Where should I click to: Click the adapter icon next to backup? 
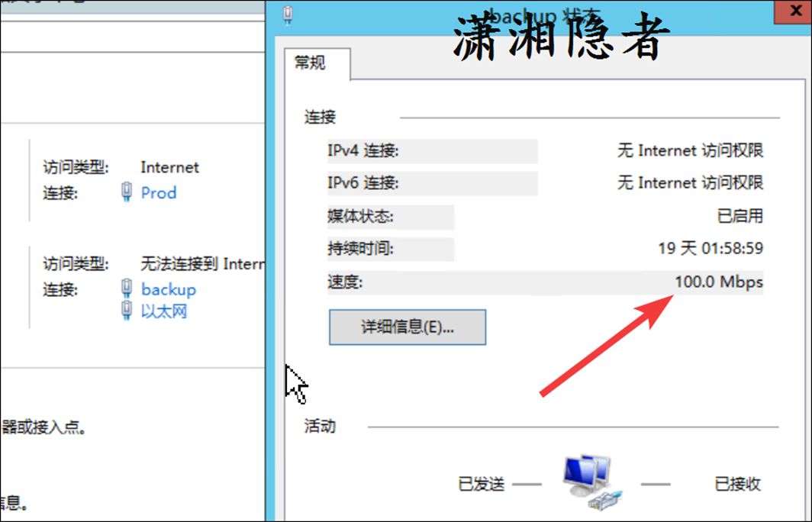127,288
